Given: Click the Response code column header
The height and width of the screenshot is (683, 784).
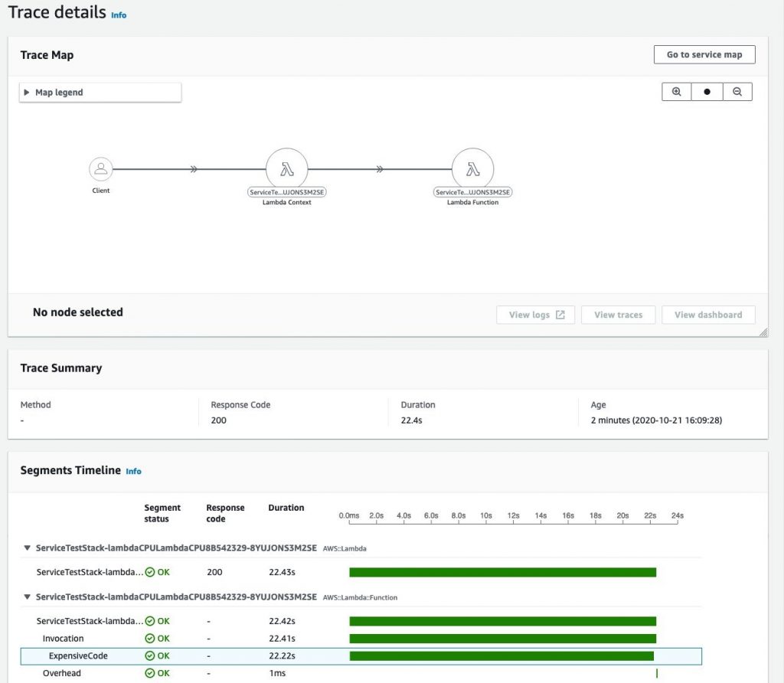Looking at the screenshot, I should (225, 513).
